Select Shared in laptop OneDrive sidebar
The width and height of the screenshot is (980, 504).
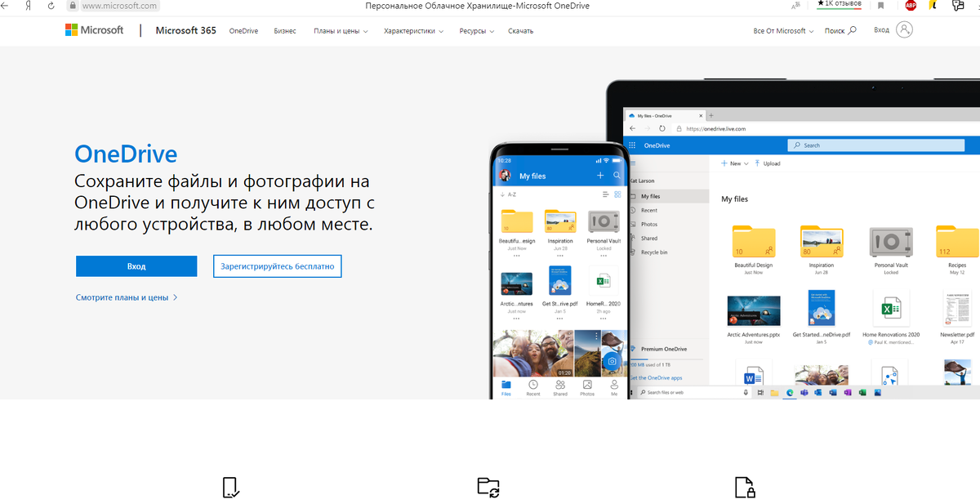click(x=649, y=239)
